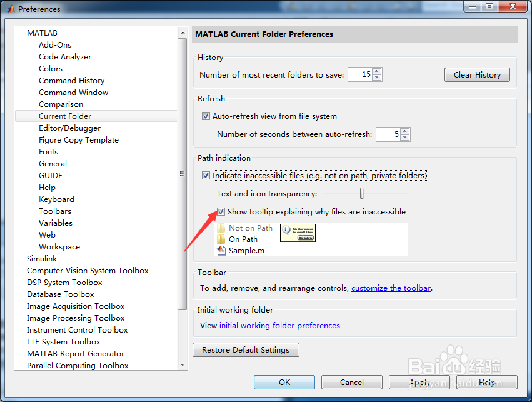This screenshot has width=532, height=402.
Task: Select MATLAB Report Generator
Action: point(76,353)
